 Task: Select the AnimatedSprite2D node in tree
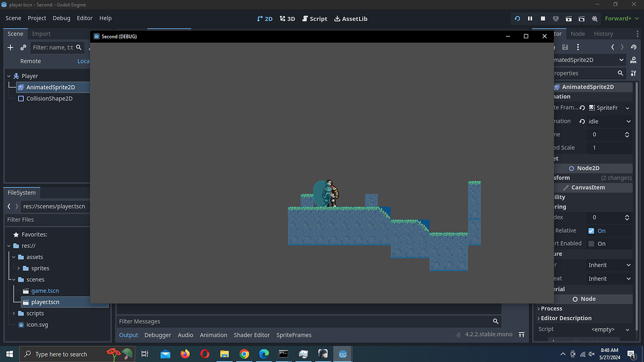point(50,87)
